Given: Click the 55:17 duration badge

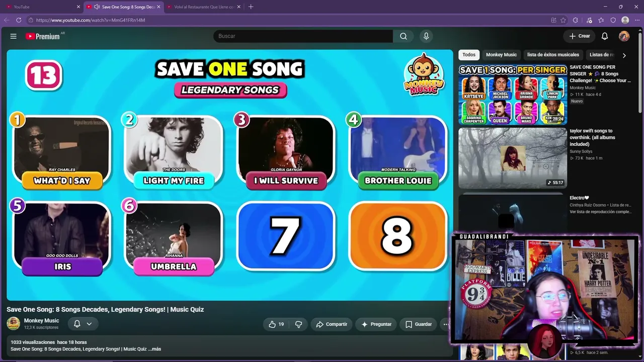Looking at the screenshot, I should pos(555,183).
